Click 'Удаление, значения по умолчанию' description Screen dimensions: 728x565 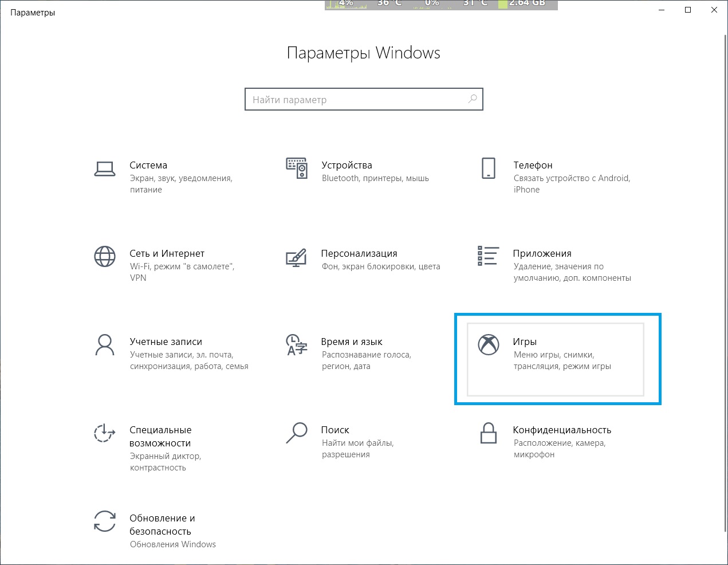(572, 272)
